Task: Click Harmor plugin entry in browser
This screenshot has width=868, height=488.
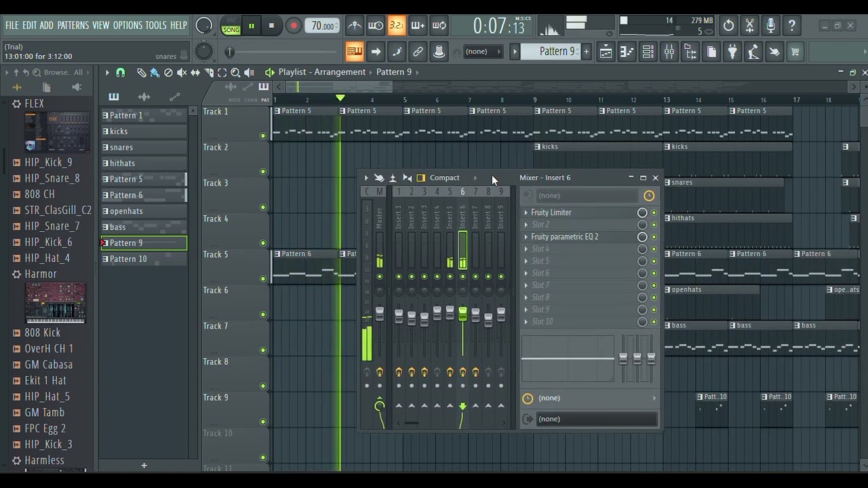Action: tap(41, 274)
